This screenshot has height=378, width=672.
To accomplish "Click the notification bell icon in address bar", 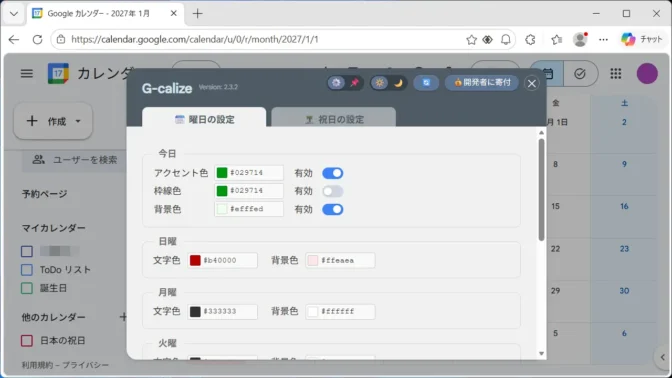I will (506, 39).
